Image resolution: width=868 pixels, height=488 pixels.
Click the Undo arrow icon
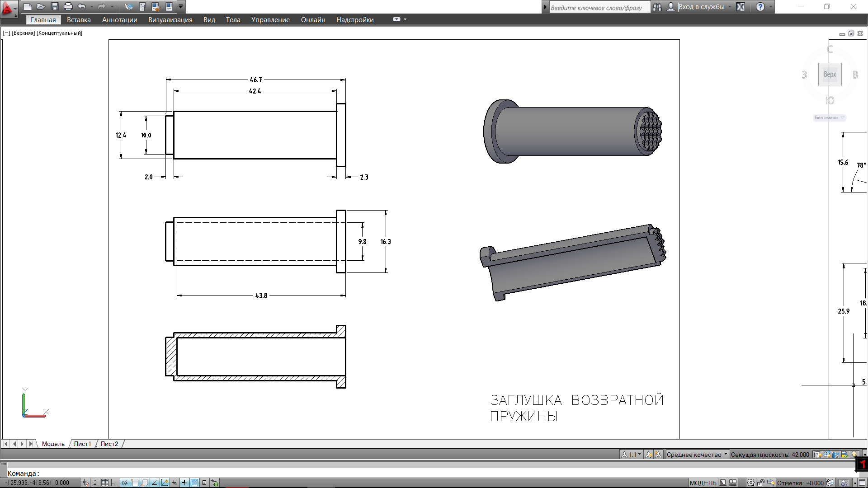coord(82,6)
